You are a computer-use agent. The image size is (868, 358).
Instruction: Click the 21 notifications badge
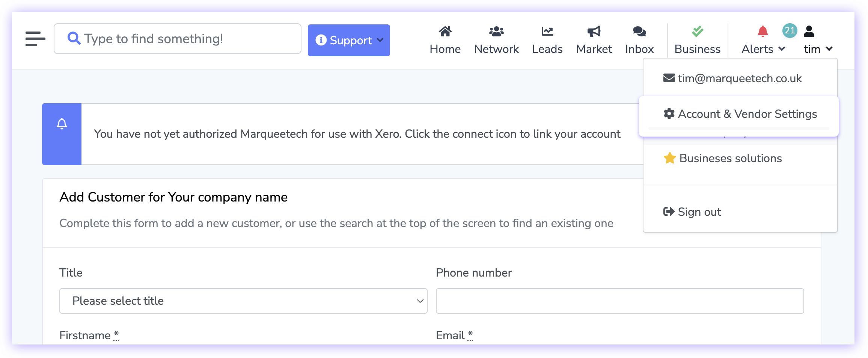[x=790, y=30]
